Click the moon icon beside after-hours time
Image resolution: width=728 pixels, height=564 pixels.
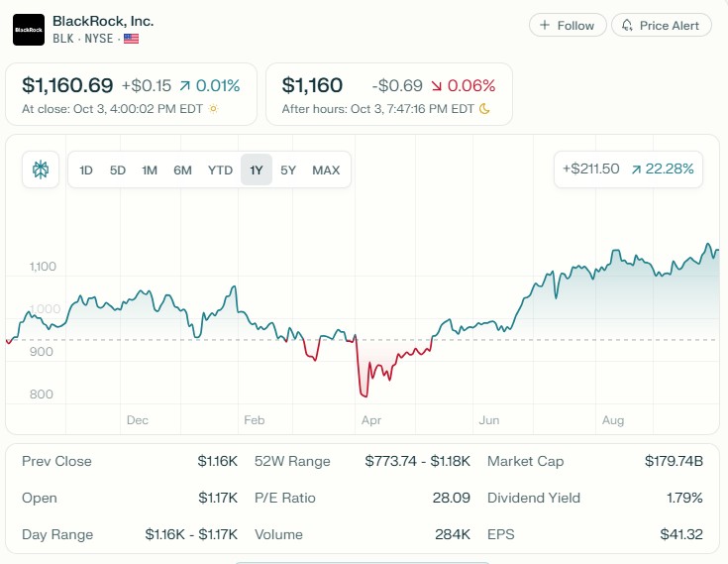click(x=484, y=108)
